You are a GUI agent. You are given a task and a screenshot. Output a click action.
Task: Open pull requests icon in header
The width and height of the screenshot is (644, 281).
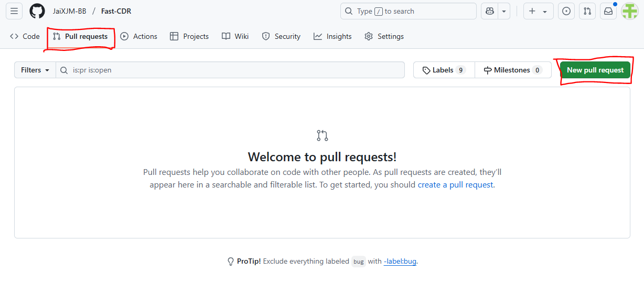[x=587, y=11]
